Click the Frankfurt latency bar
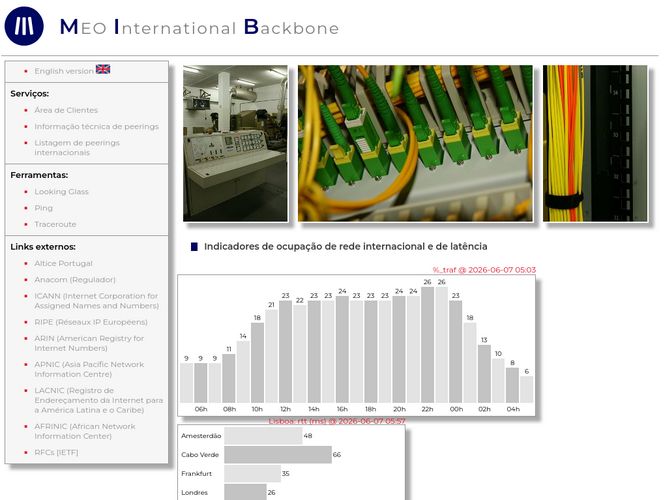Screen dimensions: 668x500 pos(253,473)
